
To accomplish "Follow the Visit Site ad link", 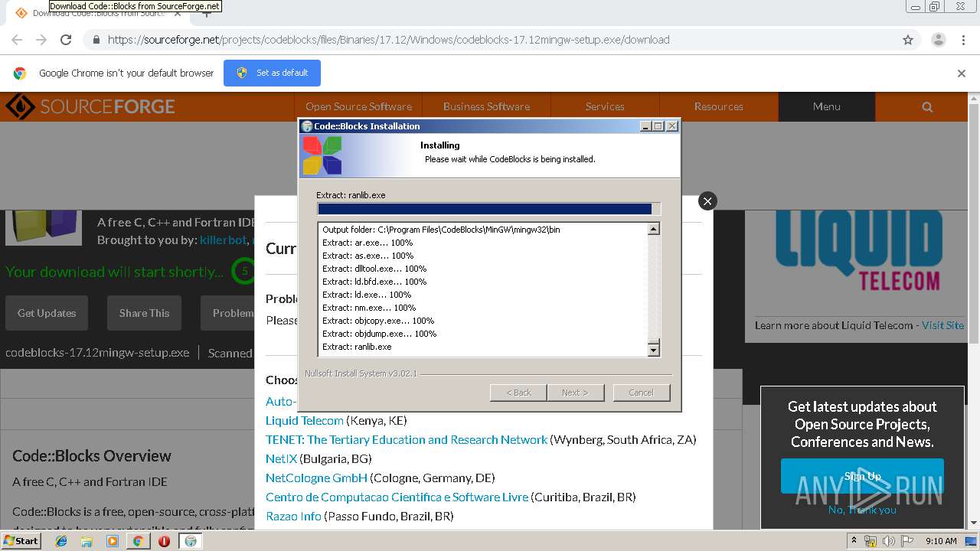I will point(942,325).
